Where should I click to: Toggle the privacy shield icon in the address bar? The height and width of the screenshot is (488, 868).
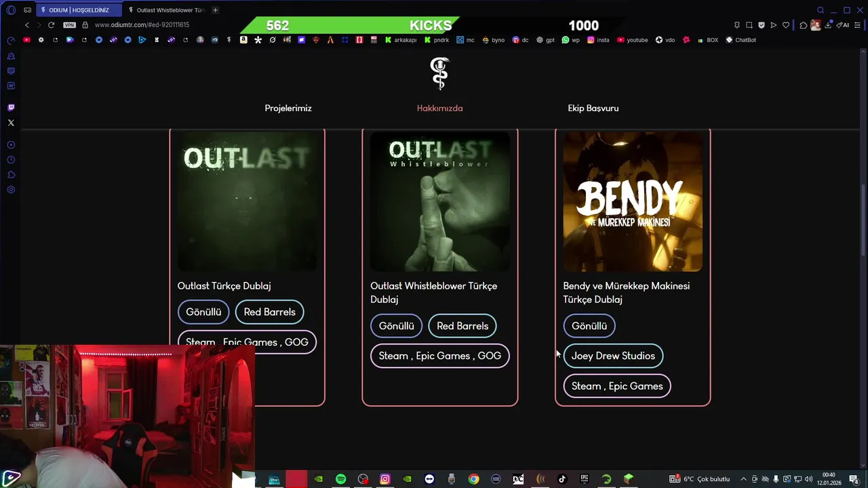coord(762,25)
